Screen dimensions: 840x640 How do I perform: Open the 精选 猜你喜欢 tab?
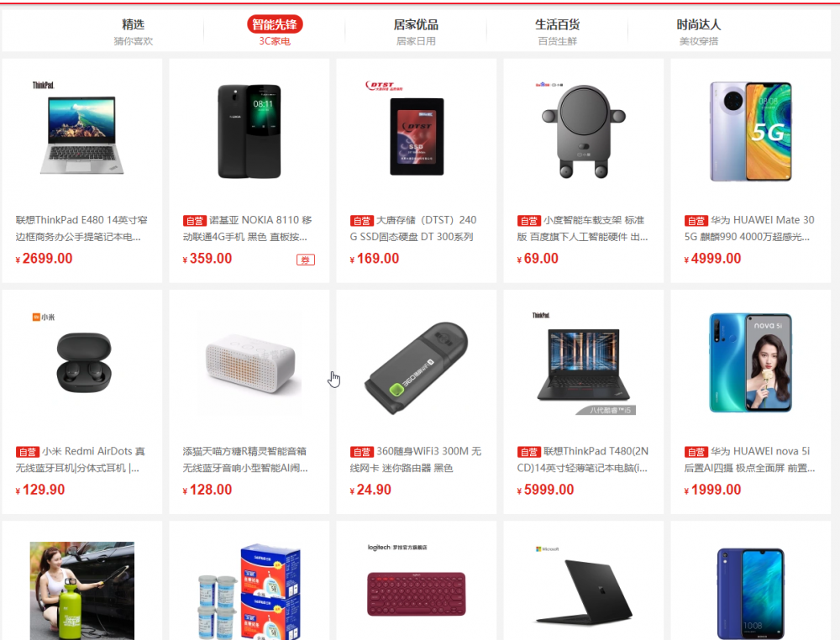pyautogui.click(x=133, y=32)
